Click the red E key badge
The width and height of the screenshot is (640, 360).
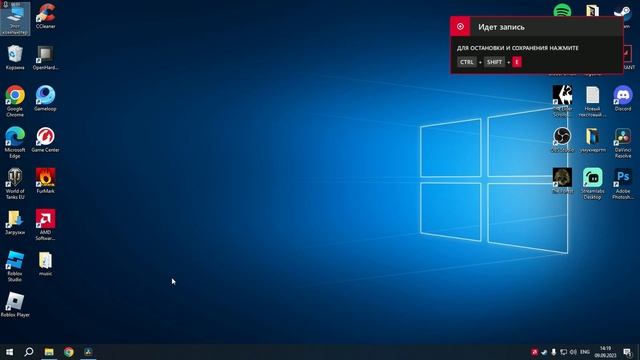pyautogui.click(x=517, y=62)
